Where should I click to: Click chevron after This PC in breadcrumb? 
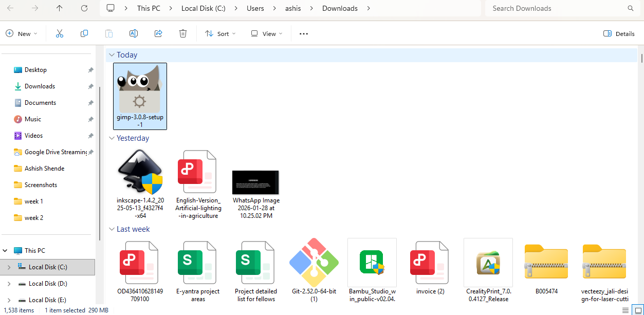point(172,8)
